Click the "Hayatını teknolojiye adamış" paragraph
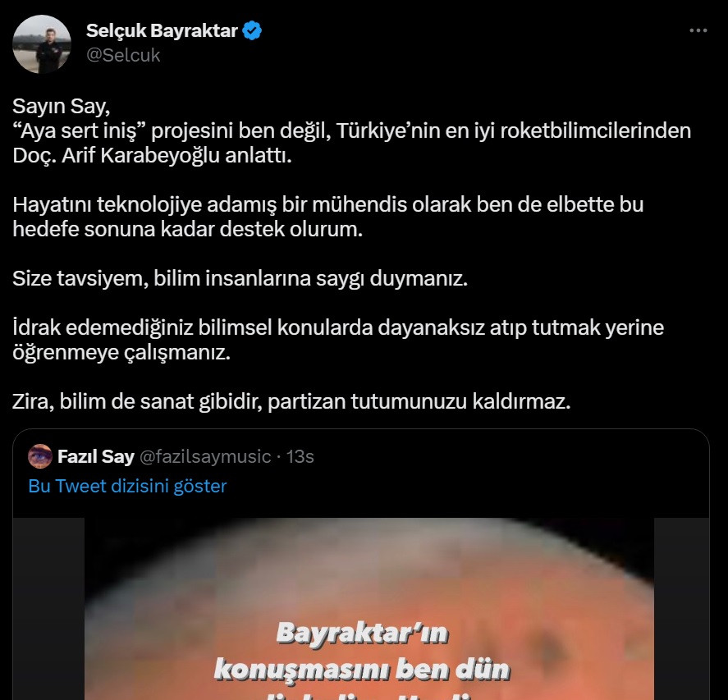 coord(327,217)
